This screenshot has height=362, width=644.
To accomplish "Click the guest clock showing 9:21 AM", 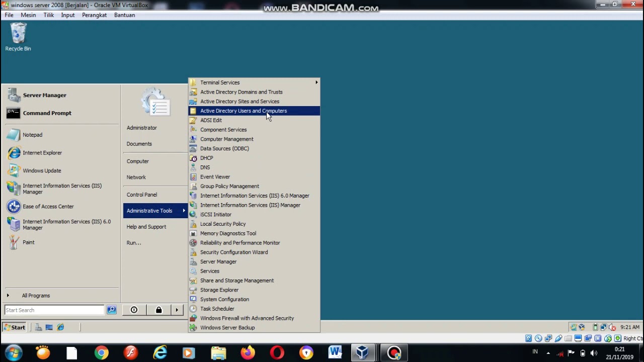I will coord(630,327).
